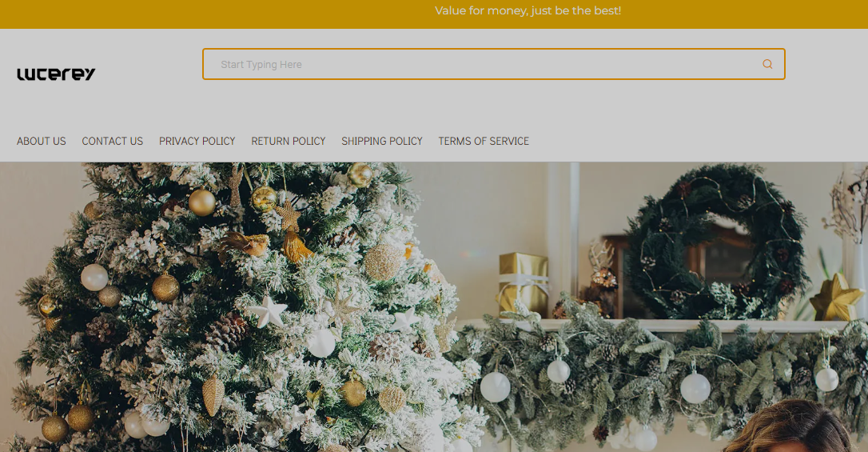The image size is (868, 452).
Task: Click the gold gift box on mantel
Action: click(524, 284)
